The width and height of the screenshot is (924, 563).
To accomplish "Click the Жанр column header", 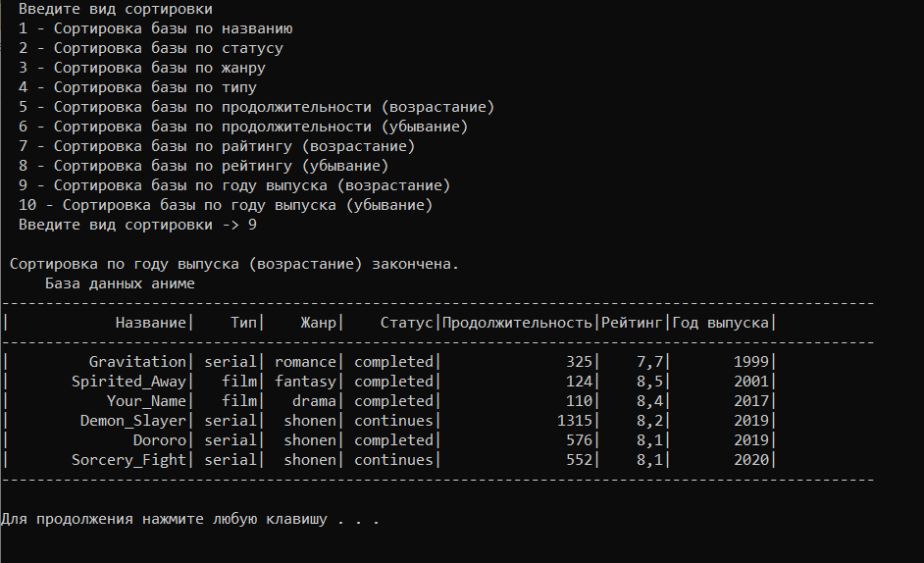I will tap(318, 323).
